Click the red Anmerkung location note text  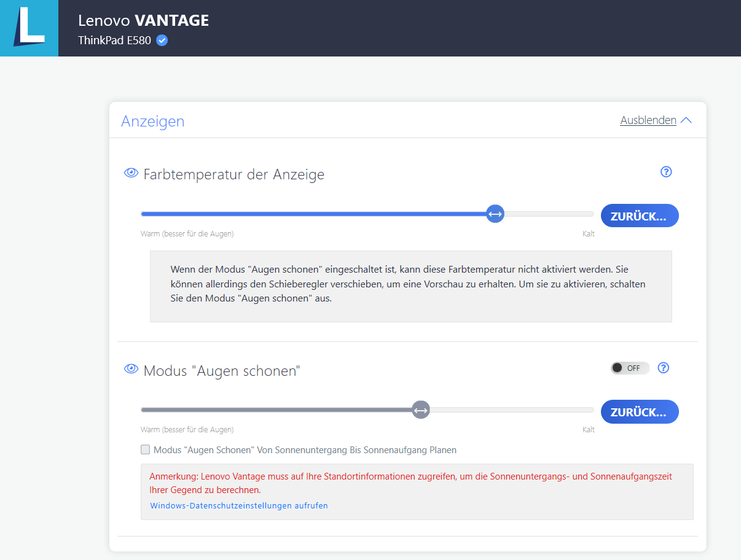(x=410, y=483)
